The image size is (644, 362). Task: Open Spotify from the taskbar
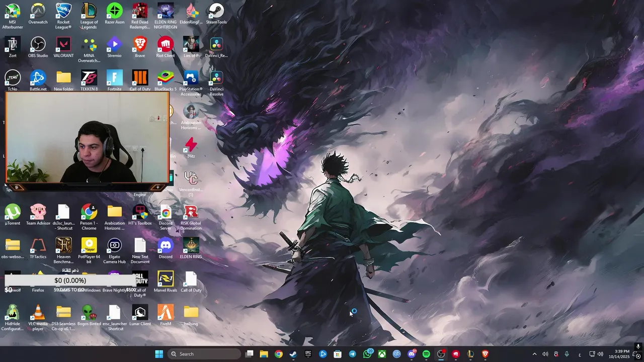tap(426, 354)
